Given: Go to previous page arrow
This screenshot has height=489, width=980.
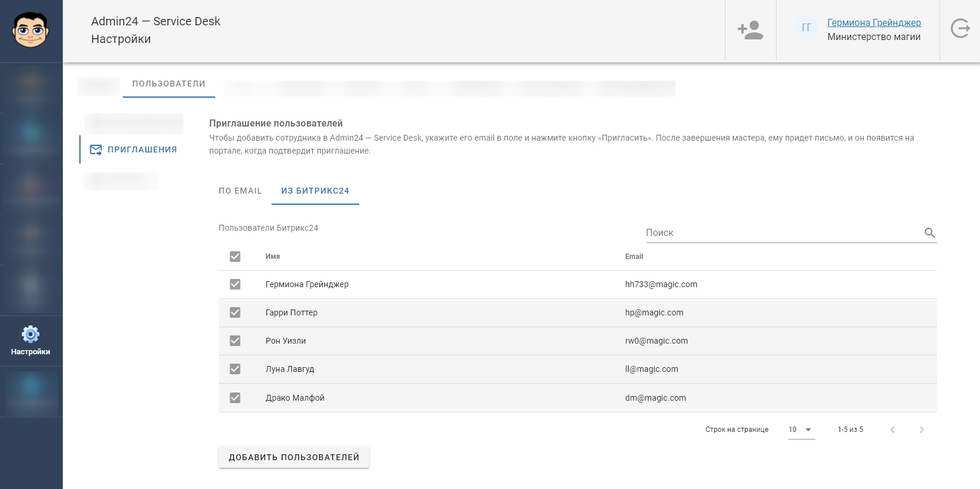Looking at the screenshot, I should click(x=892, y=430).
